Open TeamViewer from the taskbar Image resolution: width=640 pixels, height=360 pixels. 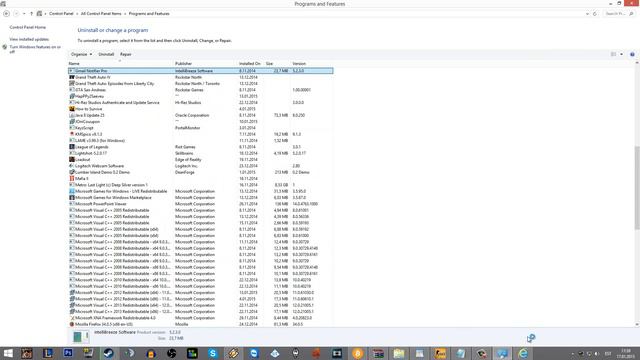[x=254, y=353]
